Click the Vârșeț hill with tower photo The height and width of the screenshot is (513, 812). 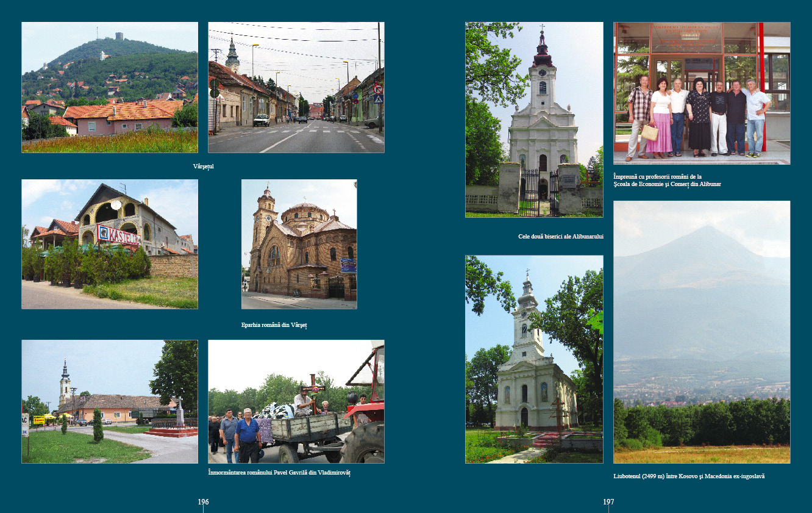[110, 87]
